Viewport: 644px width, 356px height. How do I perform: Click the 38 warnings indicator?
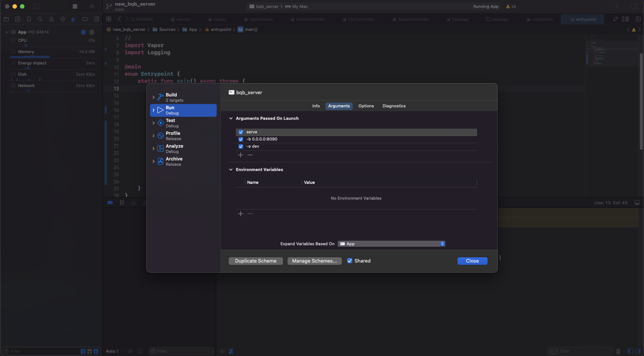click(x=511, y=6)
